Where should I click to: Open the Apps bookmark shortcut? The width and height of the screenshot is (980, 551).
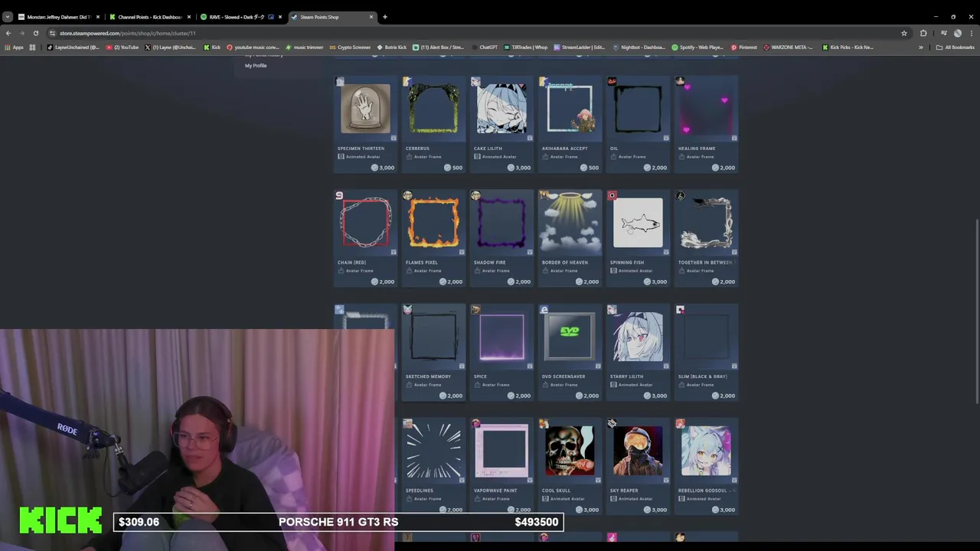coord(14,47)
